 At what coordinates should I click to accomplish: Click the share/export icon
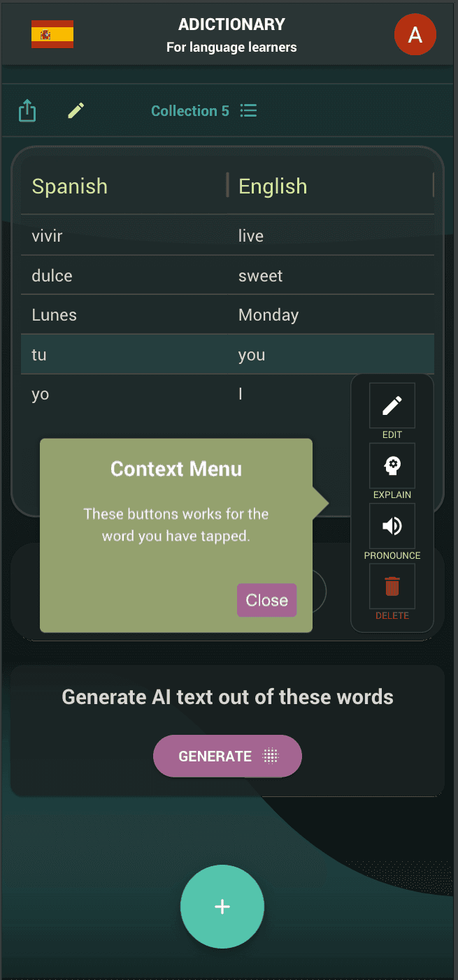(x=27, y=110)
